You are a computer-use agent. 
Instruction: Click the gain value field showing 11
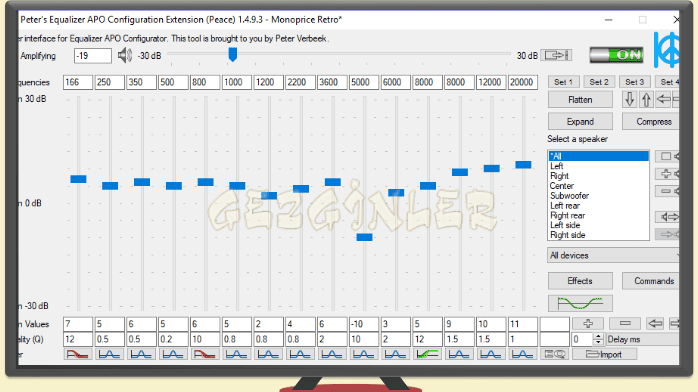click(x=523, y=324)
